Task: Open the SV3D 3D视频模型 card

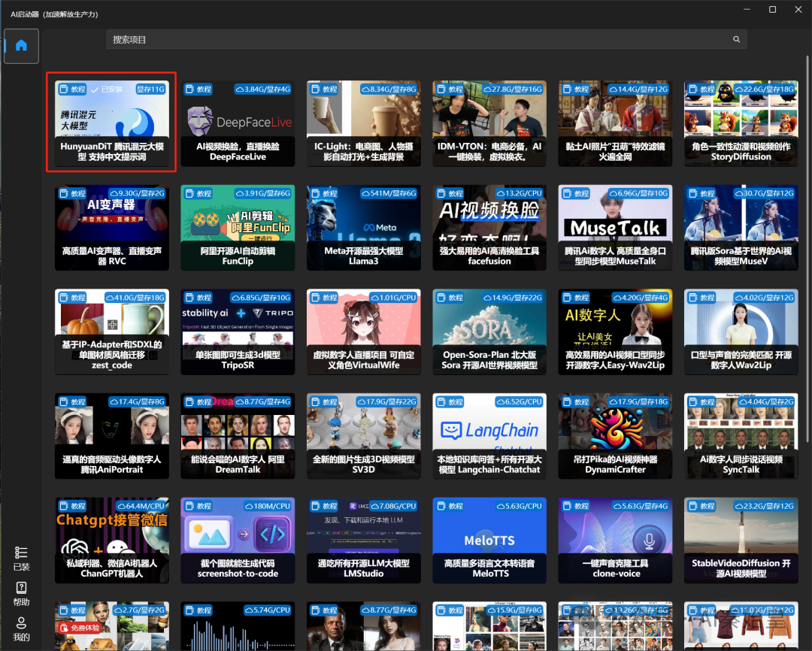Action: tap(364, 436)
